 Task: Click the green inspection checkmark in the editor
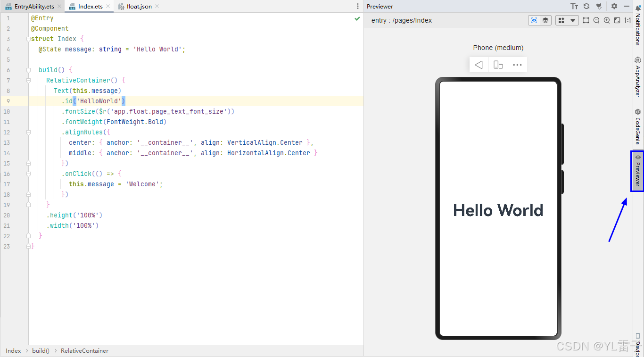pyautogui.click(x=357, y=18)
